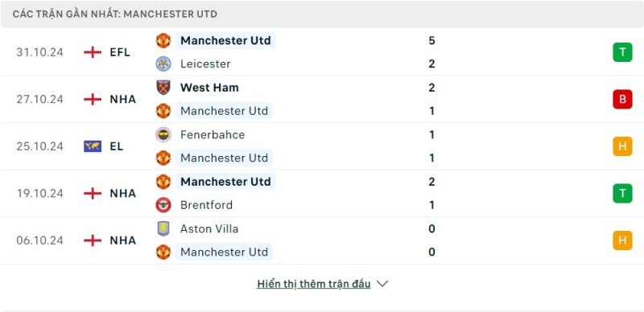Screen dimensions: 644x312
Task: Click the Fenerbahce club crest icon
Action: pyautogui.click(x=163, y=134)
